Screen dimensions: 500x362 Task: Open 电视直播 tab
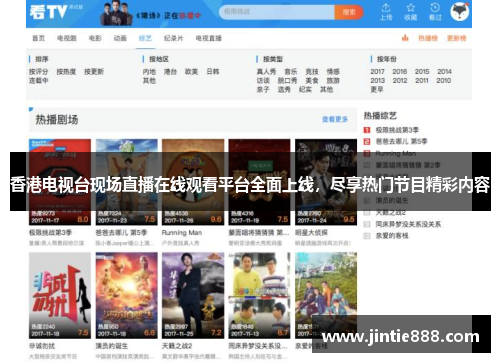coord(209,38)
